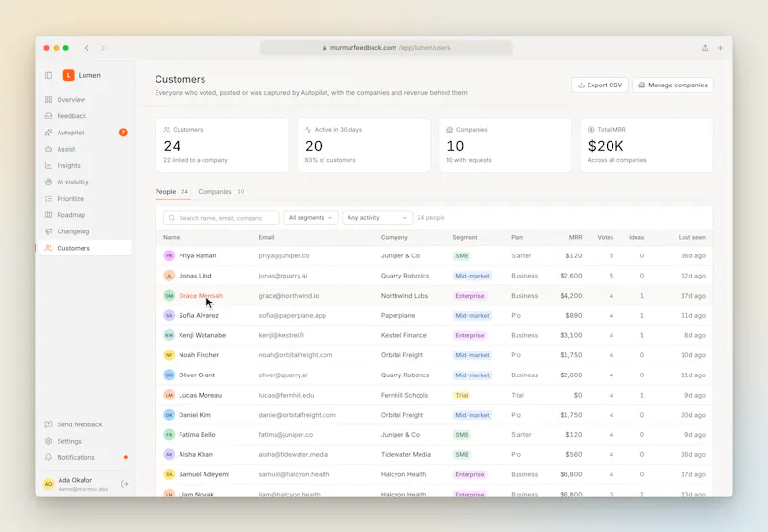This screenshot has height=532, width=768.
Task: Open the All segments dropdown
Action: tap(310, 217)
